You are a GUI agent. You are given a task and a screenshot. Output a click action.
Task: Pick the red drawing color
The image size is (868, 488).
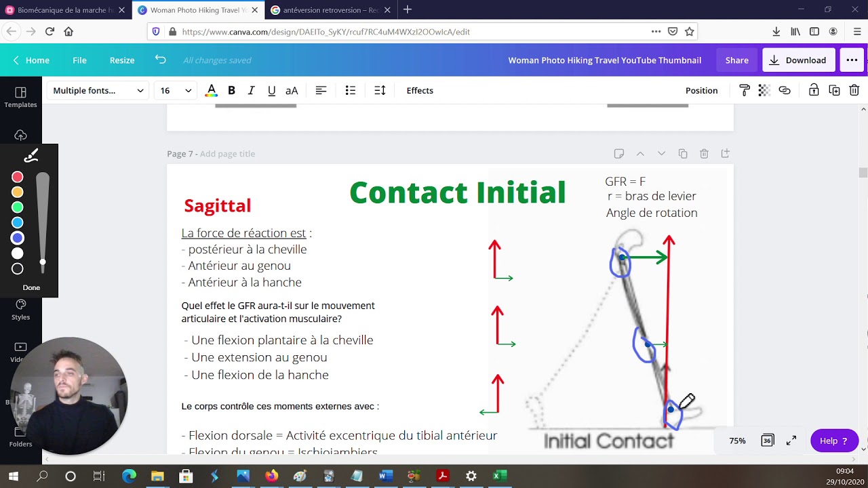pyautogui.click(x=18, y=177)
